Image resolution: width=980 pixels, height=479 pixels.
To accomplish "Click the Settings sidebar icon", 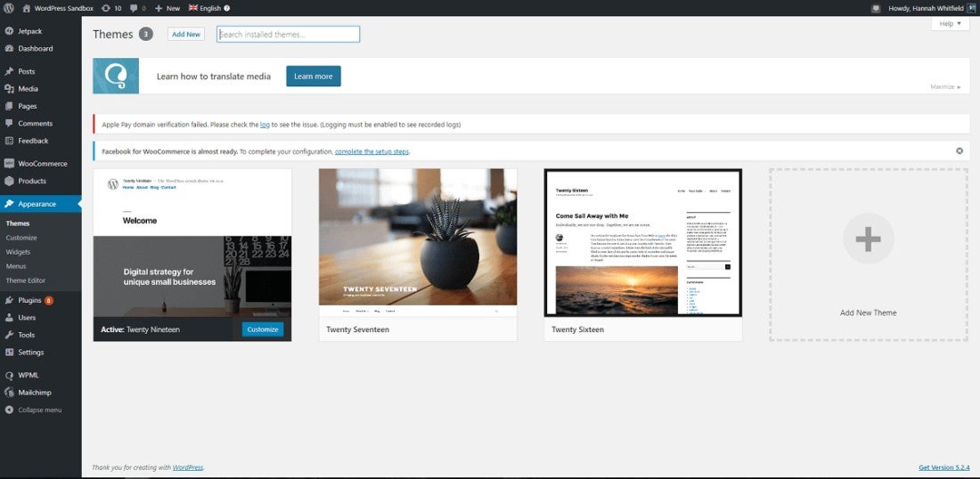I will coord(9,353).
